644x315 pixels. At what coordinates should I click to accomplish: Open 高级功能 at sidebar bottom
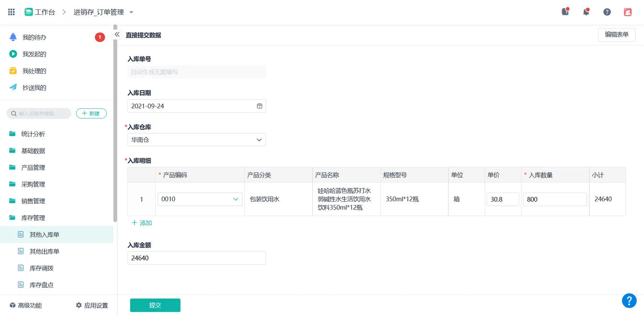pyautogui.click(x=25, y=305)
